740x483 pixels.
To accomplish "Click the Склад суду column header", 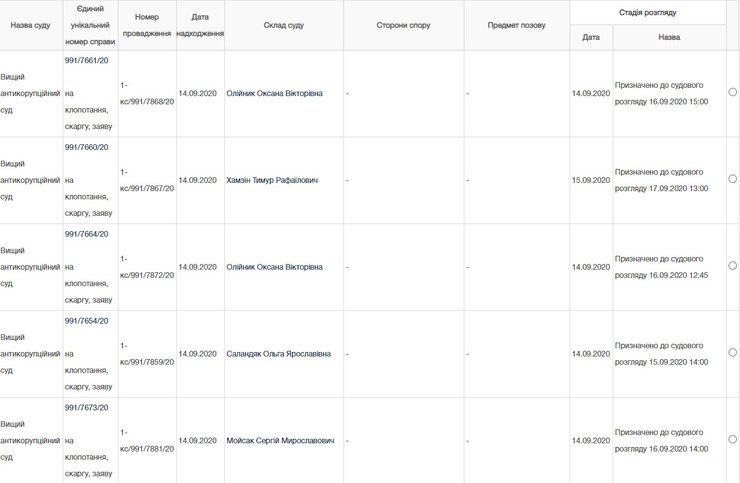I will (x=283, y=24).
